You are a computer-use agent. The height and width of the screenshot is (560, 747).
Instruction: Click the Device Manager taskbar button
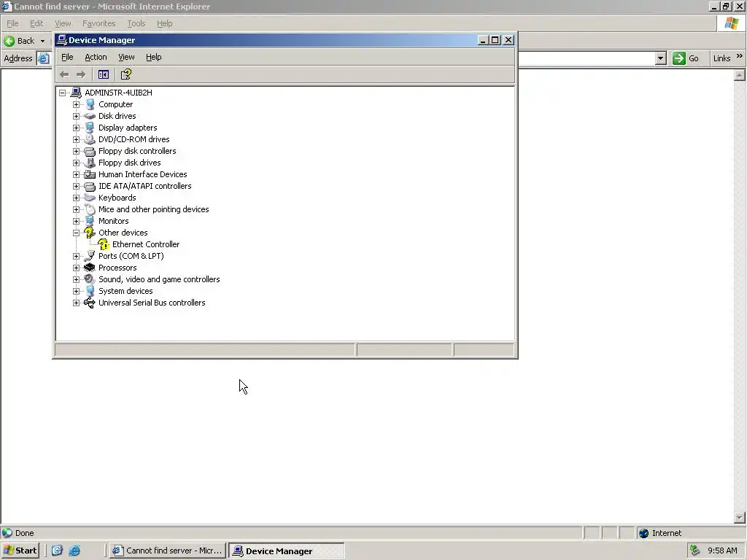pos(286,551)
